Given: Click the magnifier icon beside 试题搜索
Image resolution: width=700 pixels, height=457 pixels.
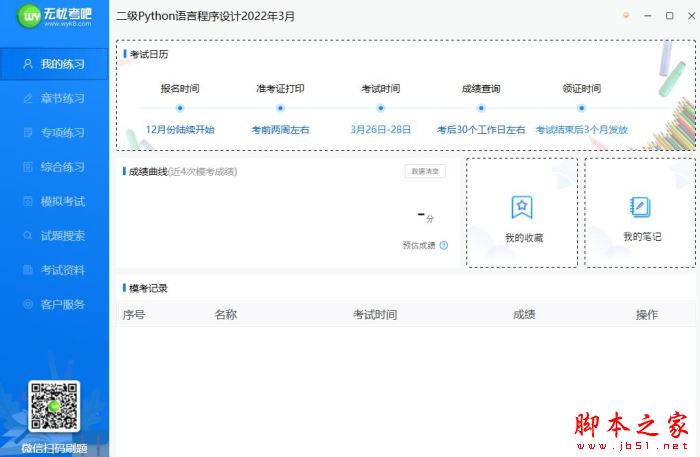Looking at the screenshot, I should (x=28, y=235).
